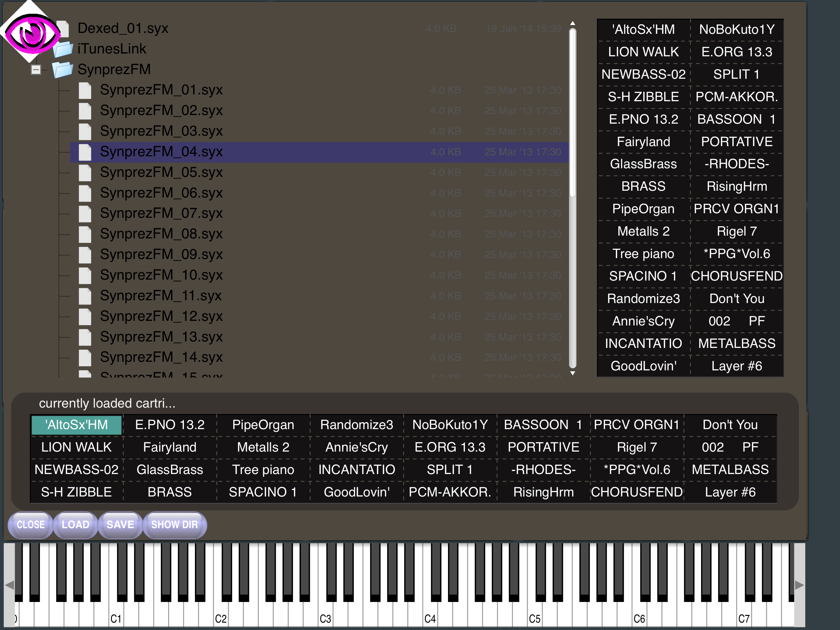The height and width of the screenshot is (630, 840).
Task: Shift keyboard right with arrow icon
Action: [x=799, y=584]
